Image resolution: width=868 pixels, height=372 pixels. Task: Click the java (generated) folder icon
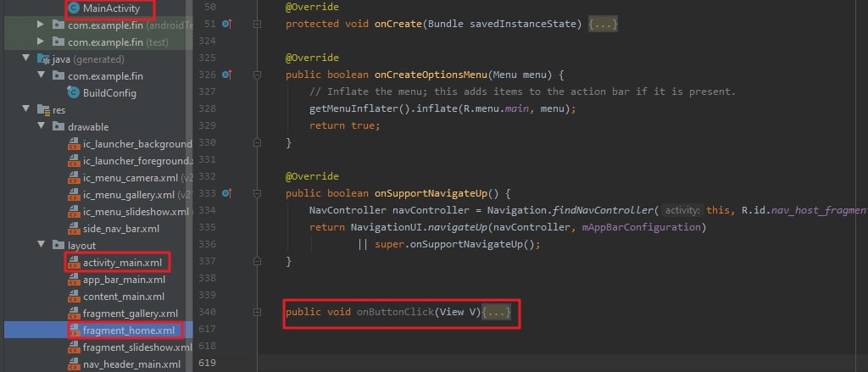click(x=43, y=58)
